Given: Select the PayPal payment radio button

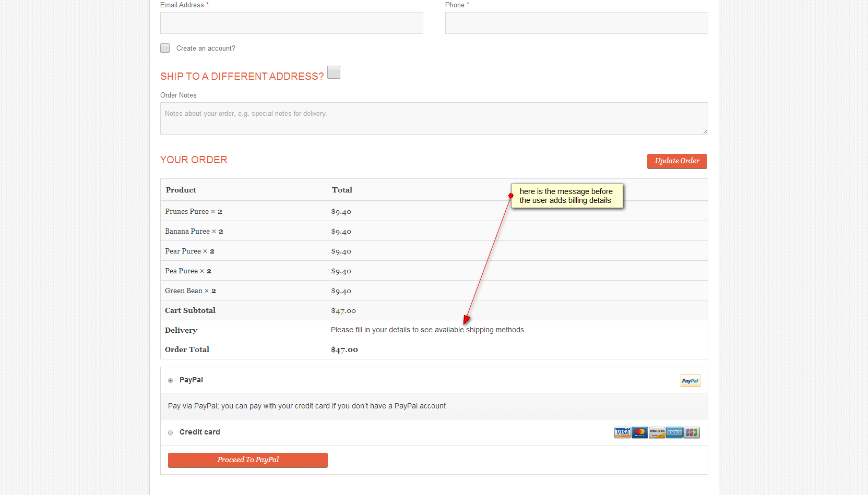Looking at the screenshot, I should tap(171, 381).
